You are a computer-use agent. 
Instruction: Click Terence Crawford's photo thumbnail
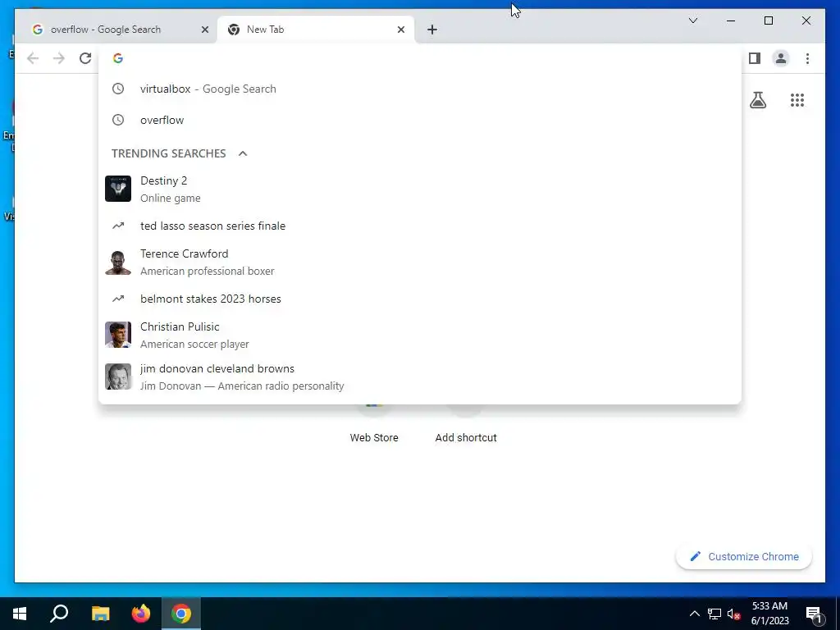pos(118,262)
